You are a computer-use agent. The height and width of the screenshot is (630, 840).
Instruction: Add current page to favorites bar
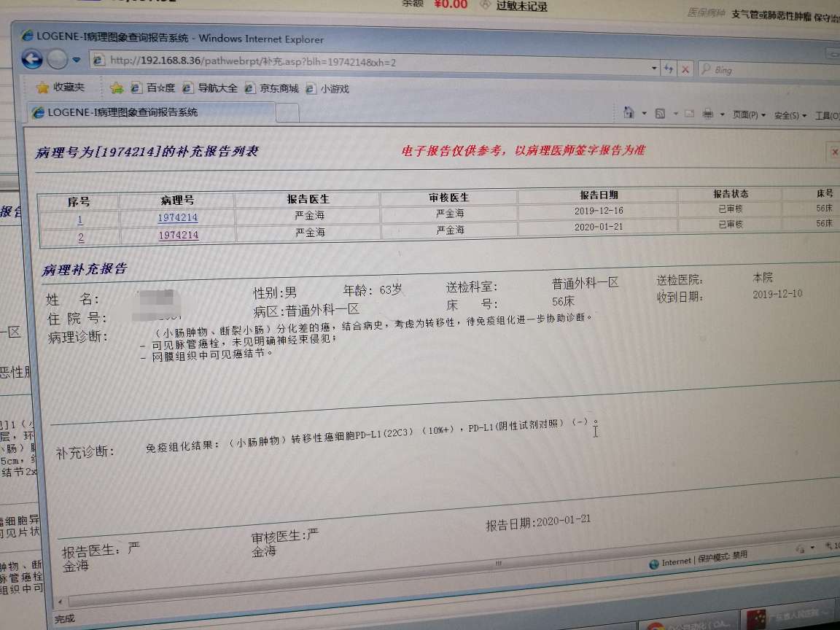[x=117, y=87]
